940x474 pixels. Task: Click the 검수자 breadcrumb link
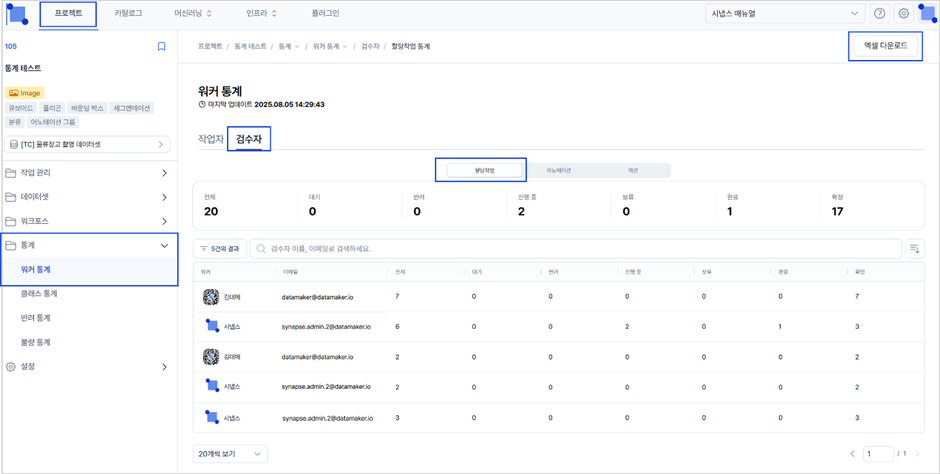click(x=370, y=46)
